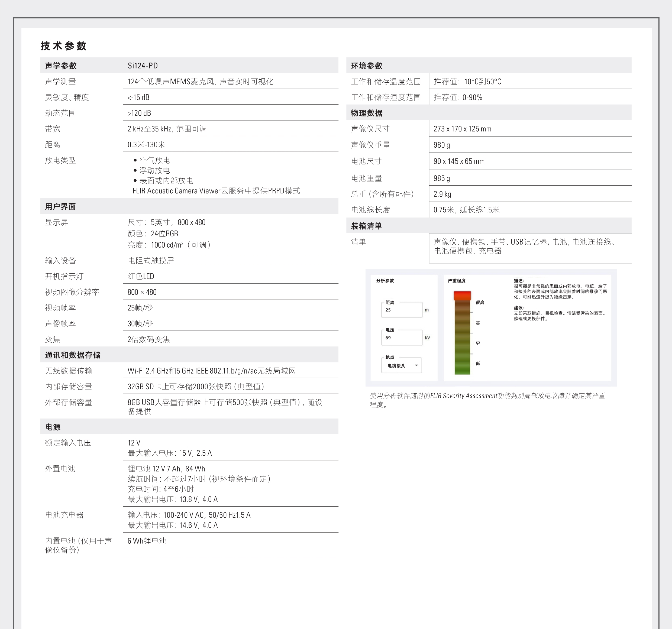This screenshot has height=629, width=672.
Task: Click the 技术参数 page title
Action: click(x=63, y=46)
